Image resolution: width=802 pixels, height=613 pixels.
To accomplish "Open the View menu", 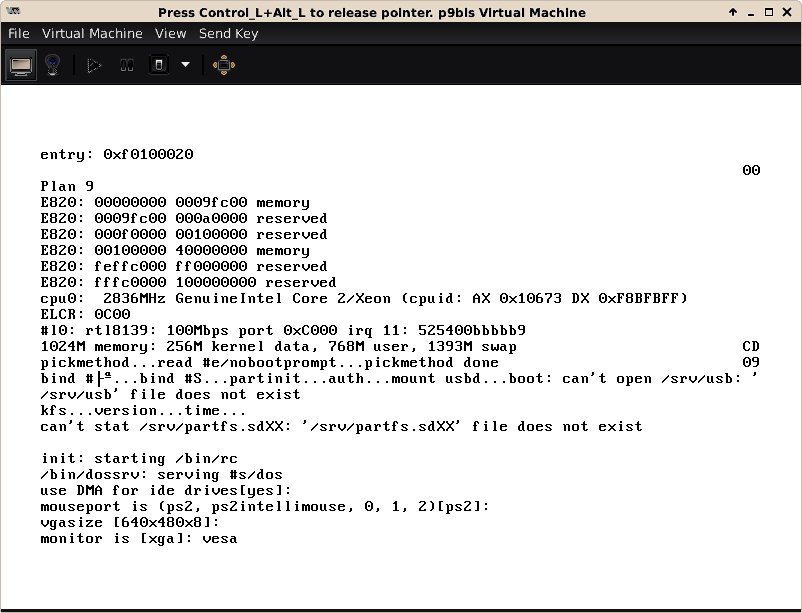I will pyautogui.click(x=170, y=33).
